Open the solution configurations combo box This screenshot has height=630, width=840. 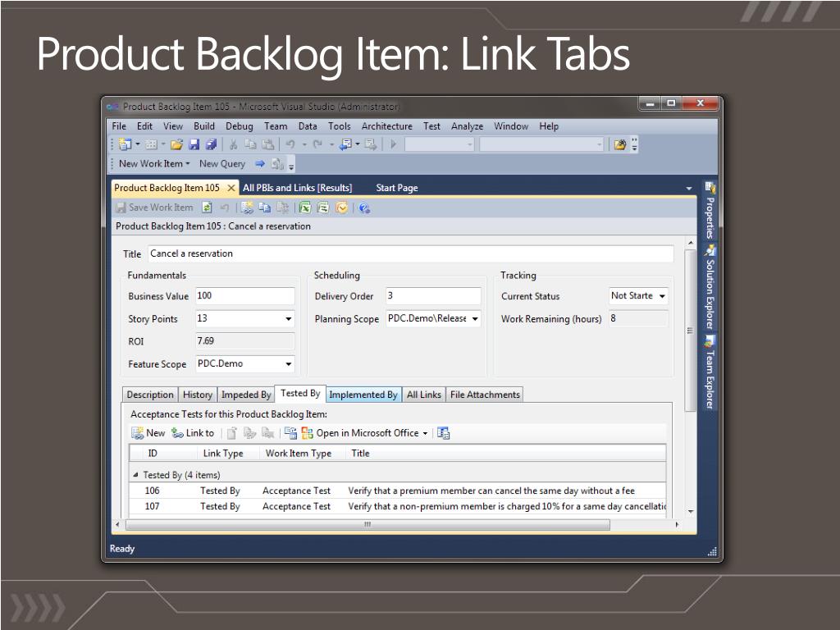click(440, 144)
